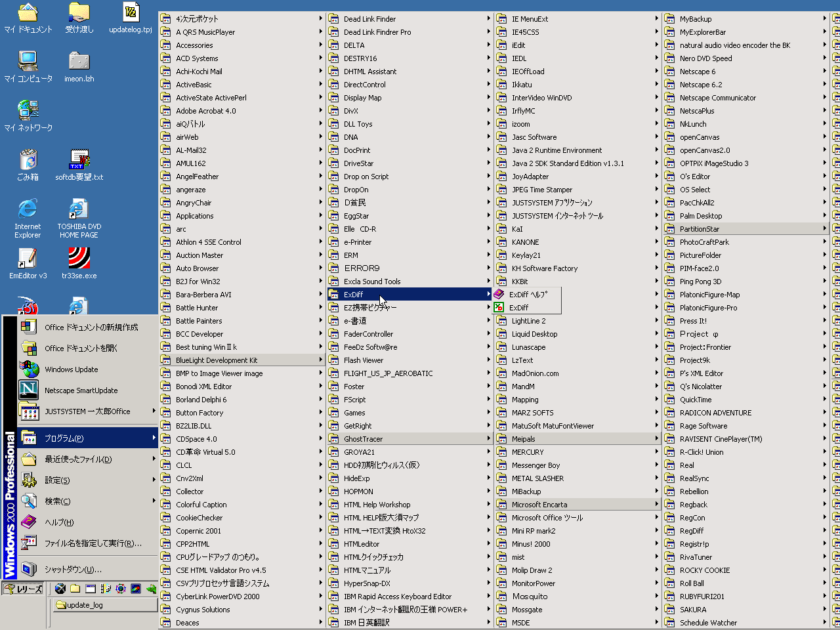The image size is (840, 630).
Task: Click the Office ドキュメントを開く icon
Action: point(29,348)
